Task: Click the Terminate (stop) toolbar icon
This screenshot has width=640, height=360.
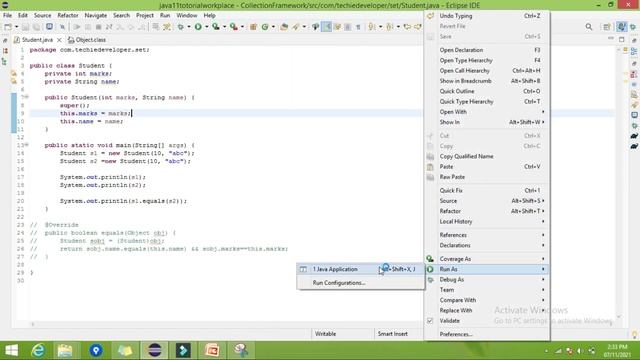Action: pos(98,27)
